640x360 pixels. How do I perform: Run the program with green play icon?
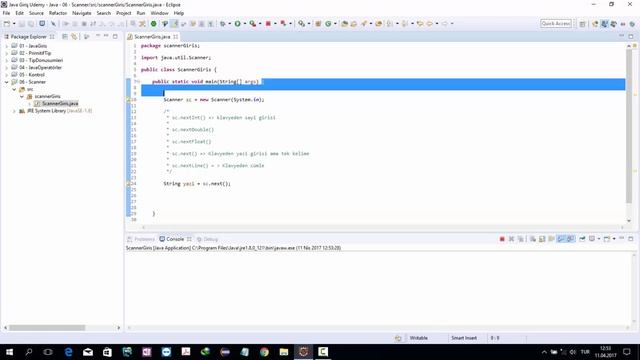[237, 24]
